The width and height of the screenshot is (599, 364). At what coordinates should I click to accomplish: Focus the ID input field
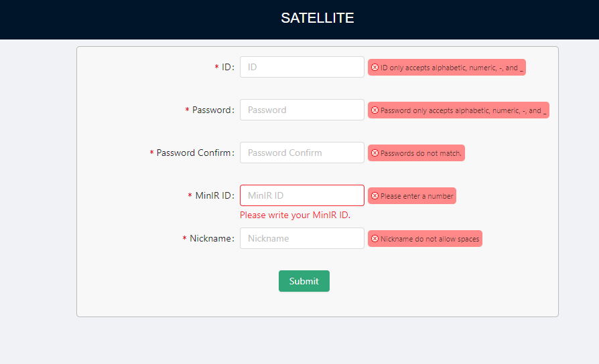pyautogui.click(x=302, y=67)
